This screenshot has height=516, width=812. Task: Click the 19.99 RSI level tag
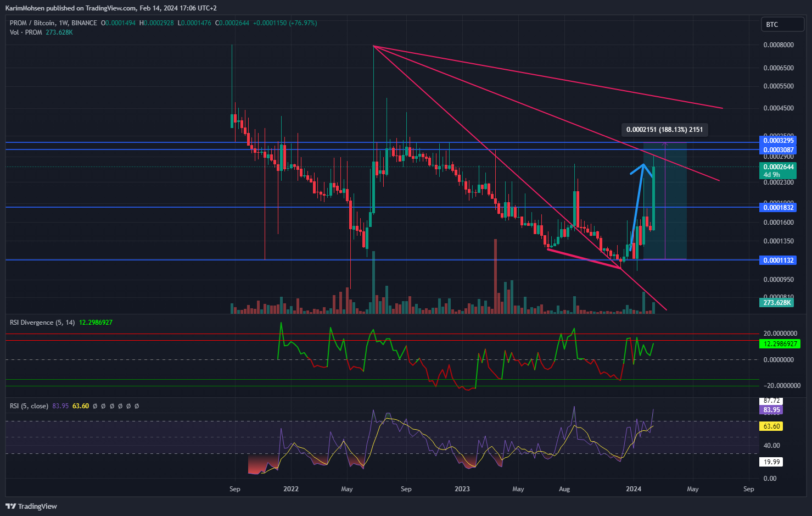tap(771, 462)
